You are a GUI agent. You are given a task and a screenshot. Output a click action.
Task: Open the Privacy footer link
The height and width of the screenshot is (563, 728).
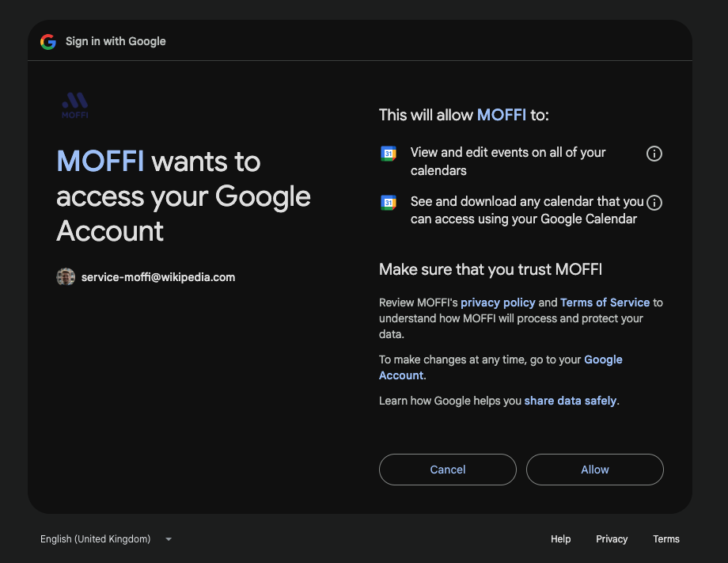point(612,538)
